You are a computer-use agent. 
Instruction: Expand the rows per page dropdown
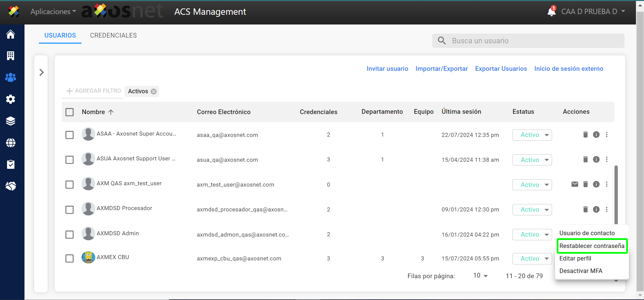pos(480,276)
